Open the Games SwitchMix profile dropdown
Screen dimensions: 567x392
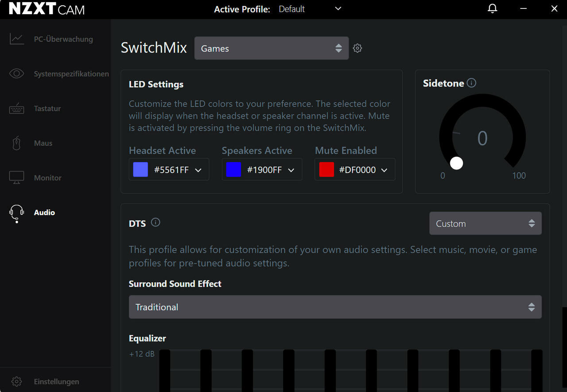click(x=272, y=48)
